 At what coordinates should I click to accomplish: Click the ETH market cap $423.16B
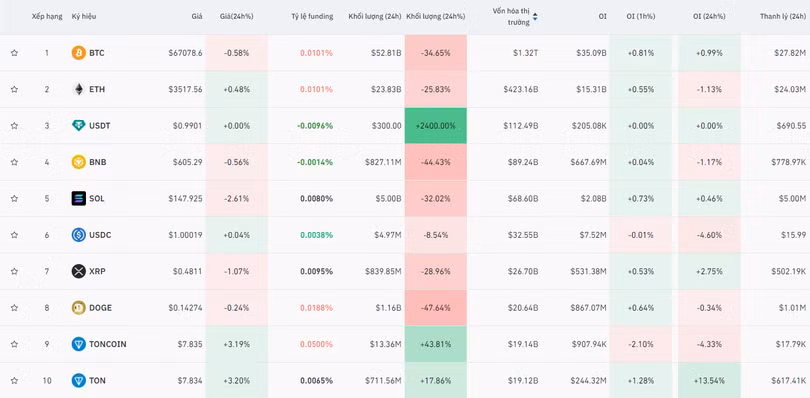coord(521,89)
